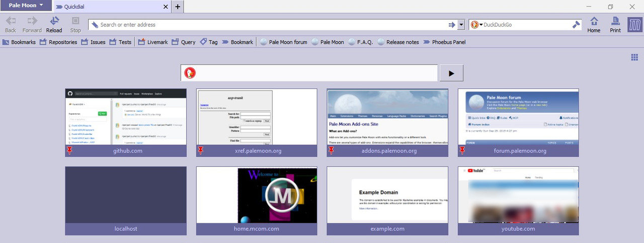
Task: Go to the Home page
Action: (594, 24)
